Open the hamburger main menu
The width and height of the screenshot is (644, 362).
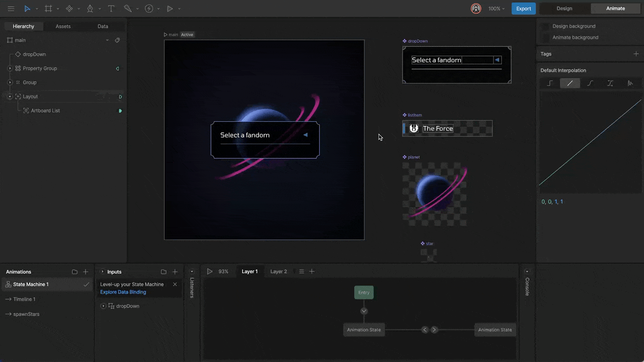pos(11,9)
